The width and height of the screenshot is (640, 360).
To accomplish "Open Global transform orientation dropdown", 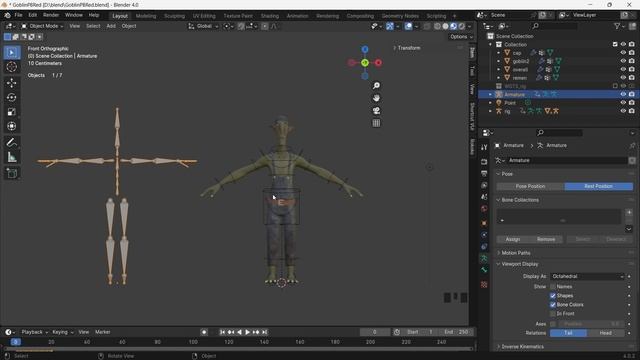I will tap(203, 26).
